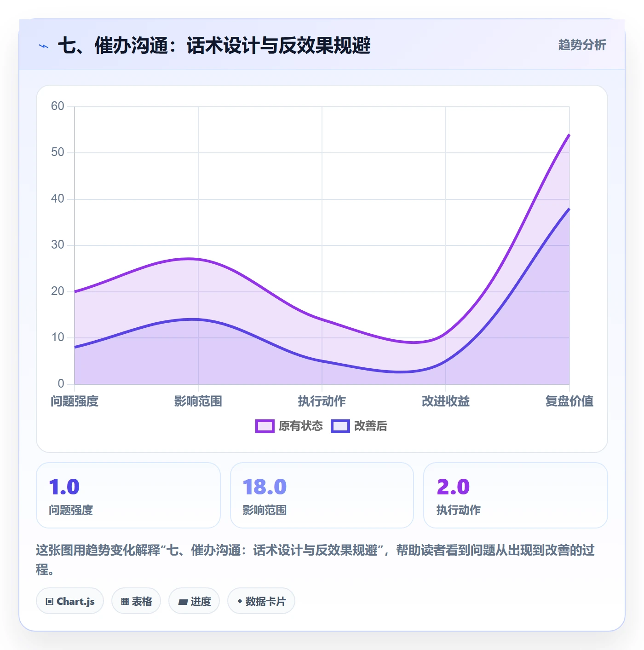Screen dimensions: 644x650
Task: Click the 问题强度 x-axis label
Action: 75,401
